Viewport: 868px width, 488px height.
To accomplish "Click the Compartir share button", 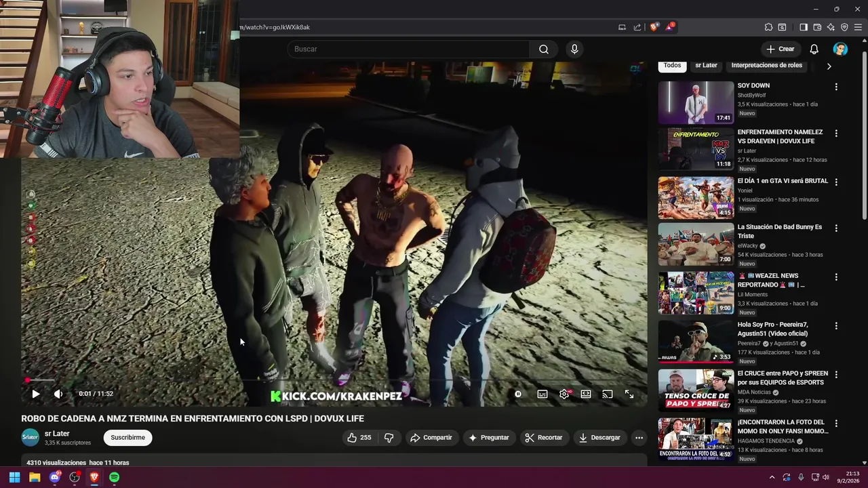I will pyautogui.click(x=431, y=438).
